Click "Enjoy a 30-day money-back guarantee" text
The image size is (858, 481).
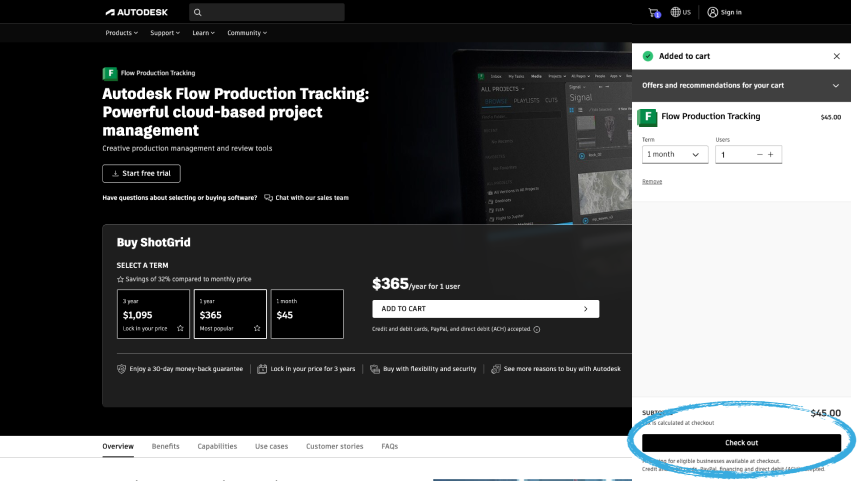[186, 369]
